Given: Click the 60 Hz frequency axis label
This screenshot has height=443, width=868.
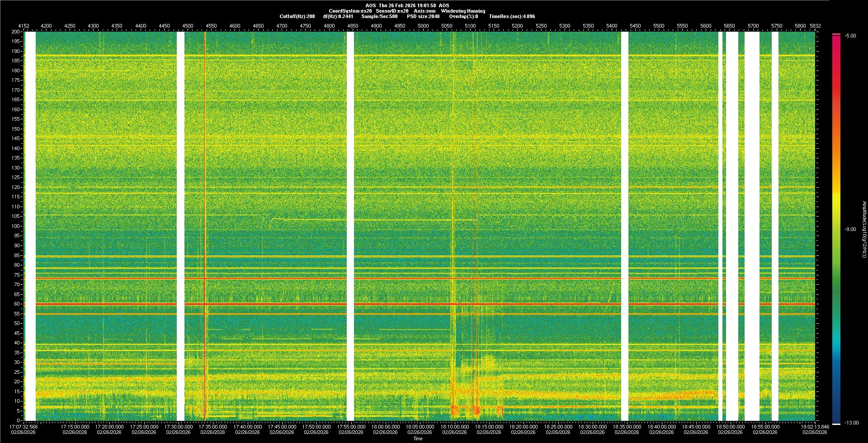Looking at the screenshot, I should click(x=16, y=304).
